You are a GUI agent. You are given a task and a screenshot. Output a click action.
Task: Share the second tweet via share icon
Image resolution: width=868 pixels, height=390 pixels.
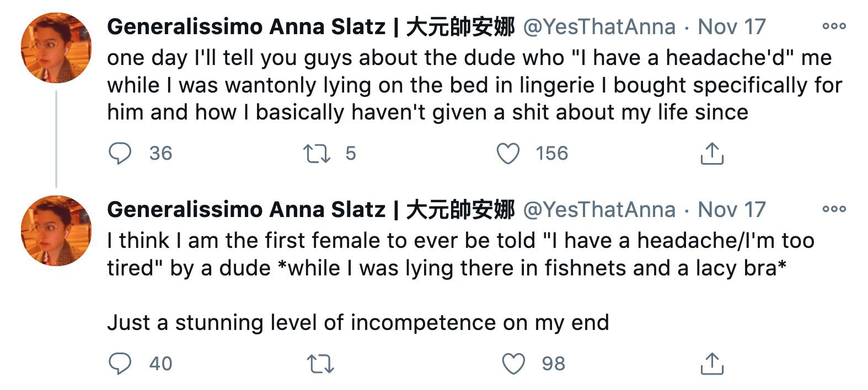tap(711, 364)
